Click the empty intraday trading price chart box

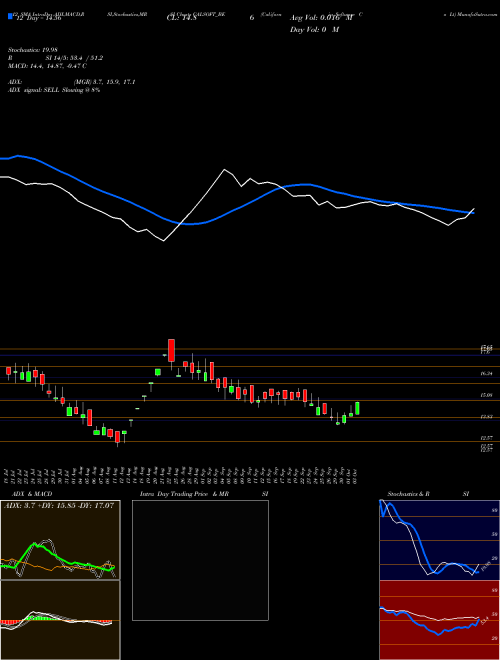[x=200, y=560]
